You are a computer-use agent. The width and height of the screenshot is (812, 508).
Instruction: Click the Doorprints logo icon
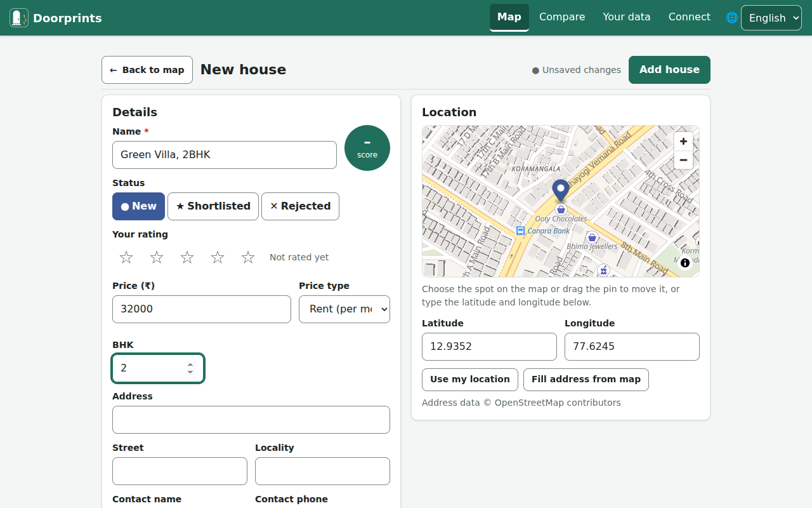(19, 18)
